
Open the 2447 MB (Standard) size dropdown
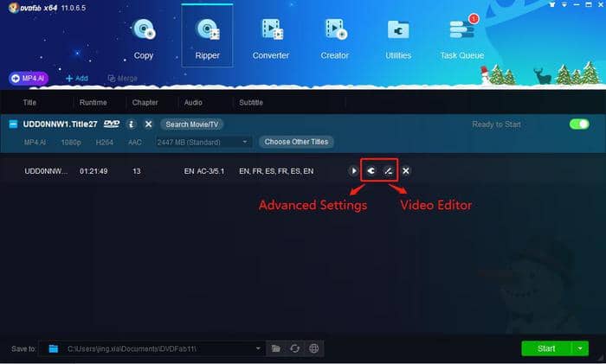[x=203, y=142]
